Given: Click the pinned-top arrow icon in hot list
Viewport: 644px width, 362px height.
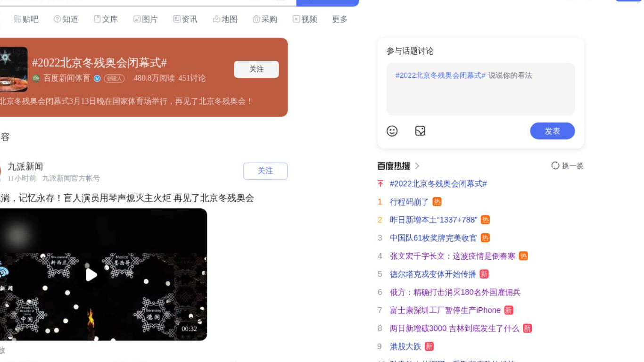Looking at the screenshot, I should click(380, 184).
